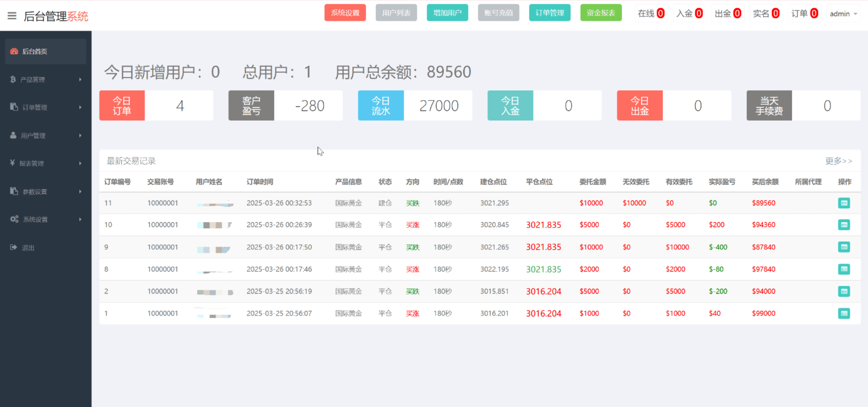
Task: Click the 在线 online counter badge
Action: pos(660,14)
